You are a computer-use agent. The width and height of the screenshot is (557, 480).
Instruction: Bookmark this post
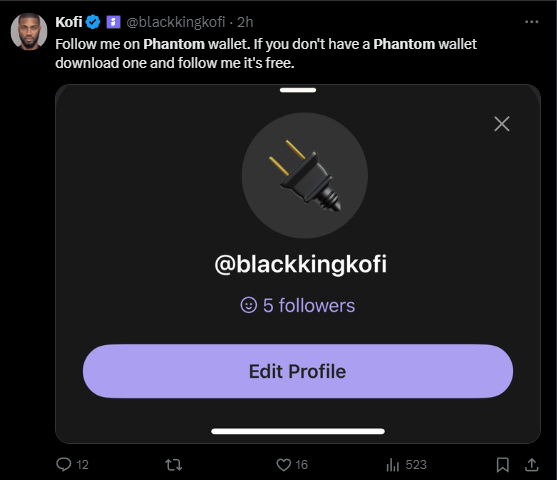(503, 465)
